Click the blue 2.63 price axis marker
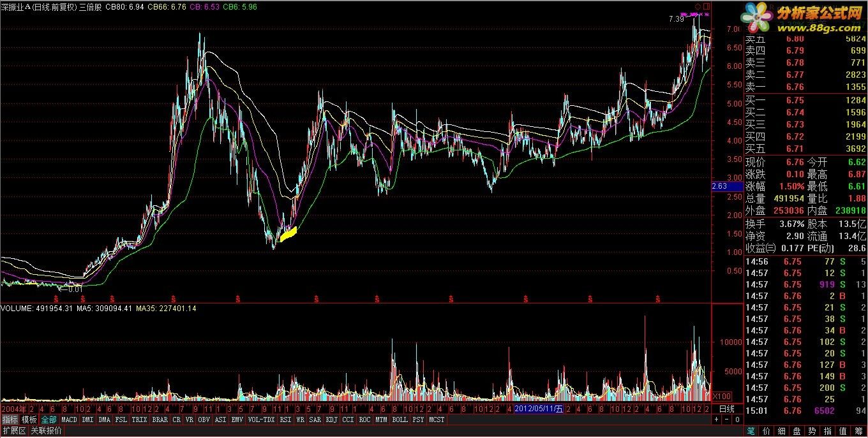868x438 pixels. coord(727,186)
